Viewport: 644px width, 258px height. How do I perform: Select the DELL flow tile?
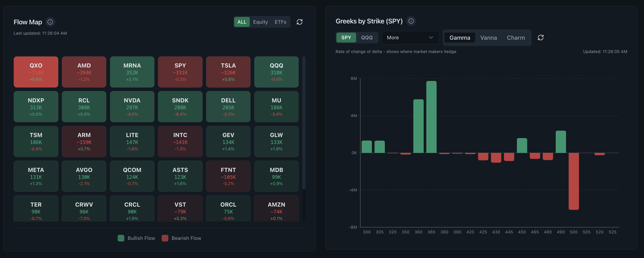[x=228, y=107]
